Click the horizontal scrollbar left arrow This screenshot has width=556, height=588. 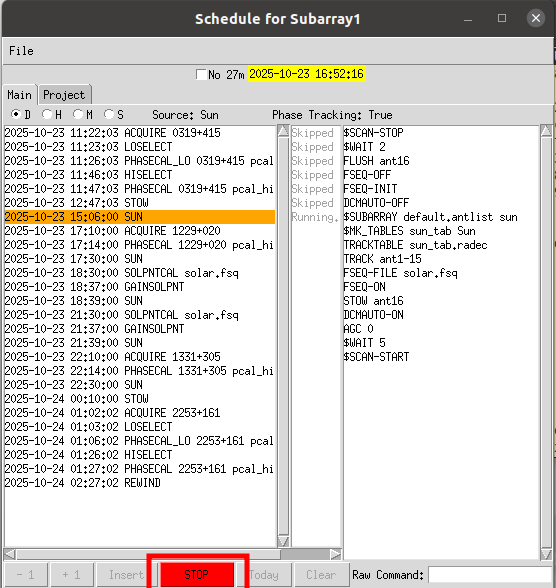coord(9,554)
